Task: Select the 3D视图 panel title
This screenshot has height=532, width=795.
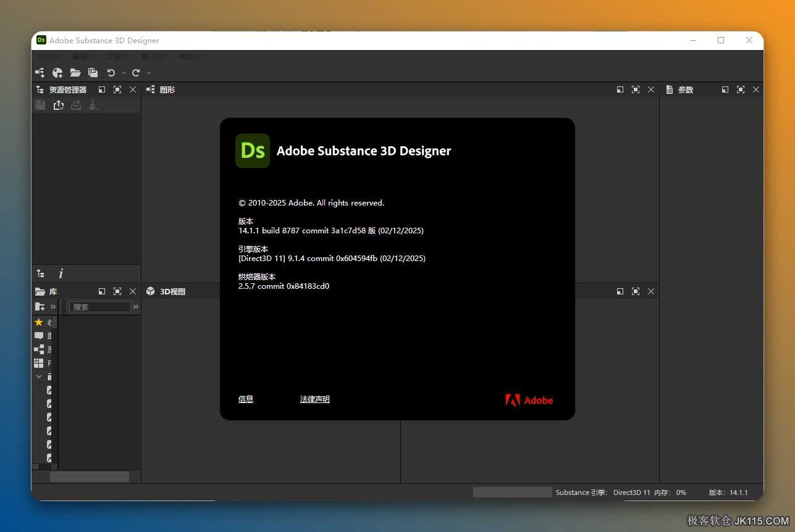Action: [173, 291]
